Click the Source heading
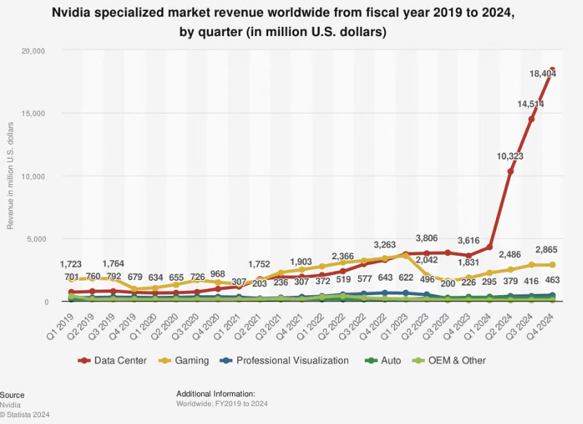 coord(12,395)
